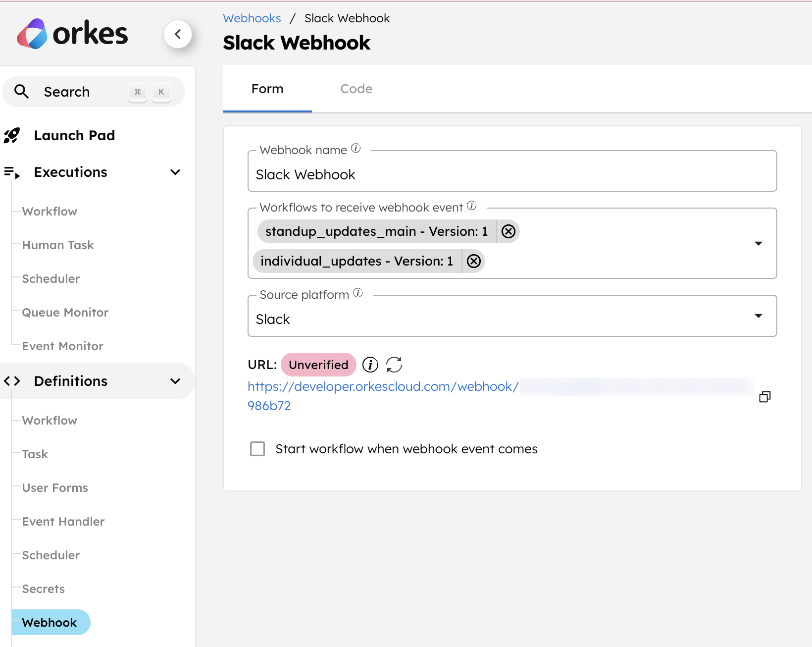Viewport: 812px width, 647px height.
Task: Edit the Webhook name field
Action: tap(512, 171)
